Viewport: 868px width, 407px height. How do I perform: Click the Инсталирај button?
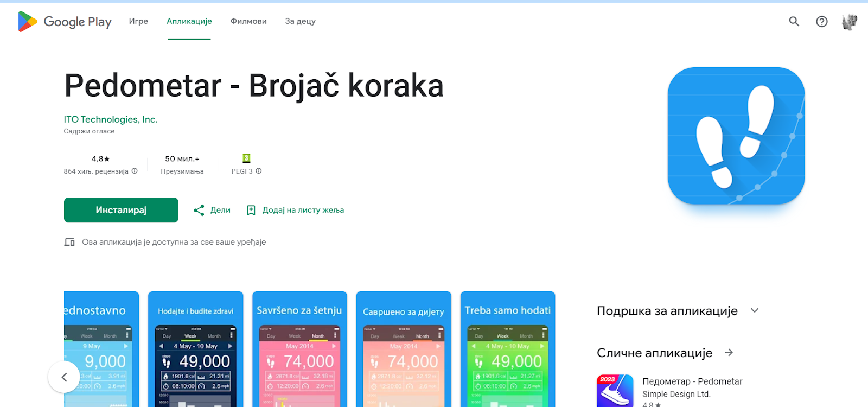(121, 210)
